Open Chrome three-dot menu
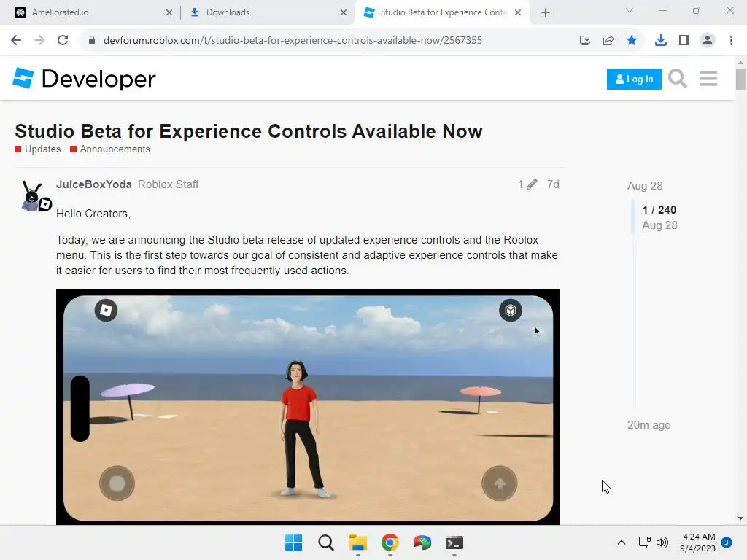Image resolution: width=747 pixels, height=560 pixels. coord(731,40)
